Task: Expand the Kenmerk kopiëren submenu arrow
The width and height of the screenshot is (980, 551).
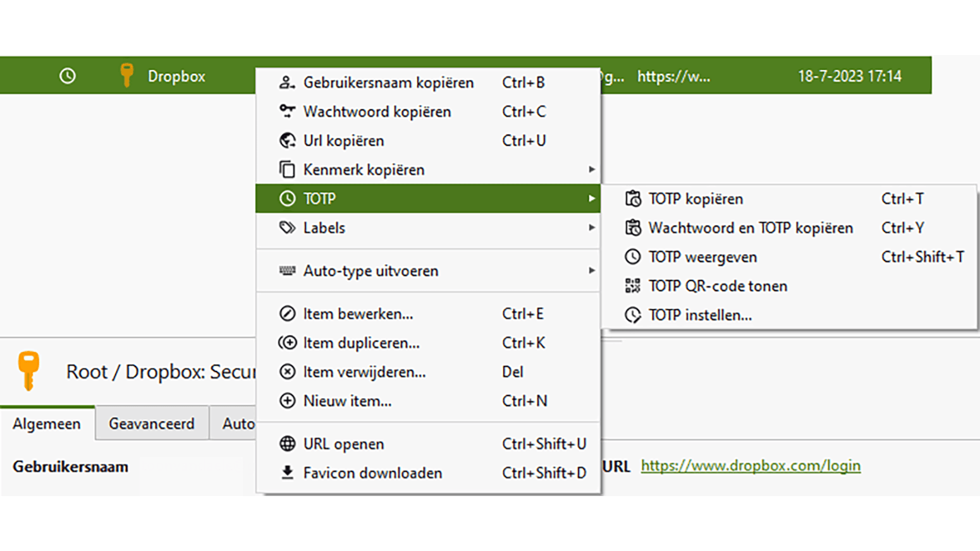Action: (x=591, y=169)
